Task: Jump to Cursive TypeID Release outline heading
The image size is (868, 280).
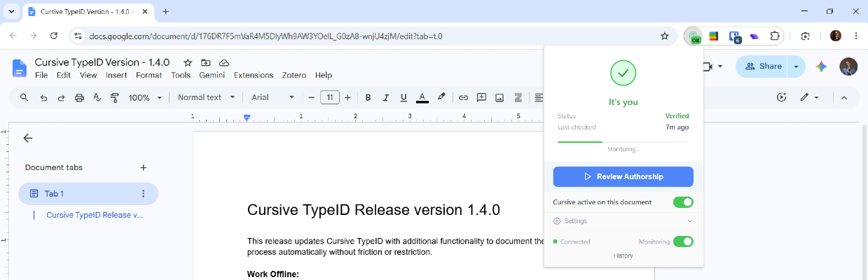Action: coord(95,215)
